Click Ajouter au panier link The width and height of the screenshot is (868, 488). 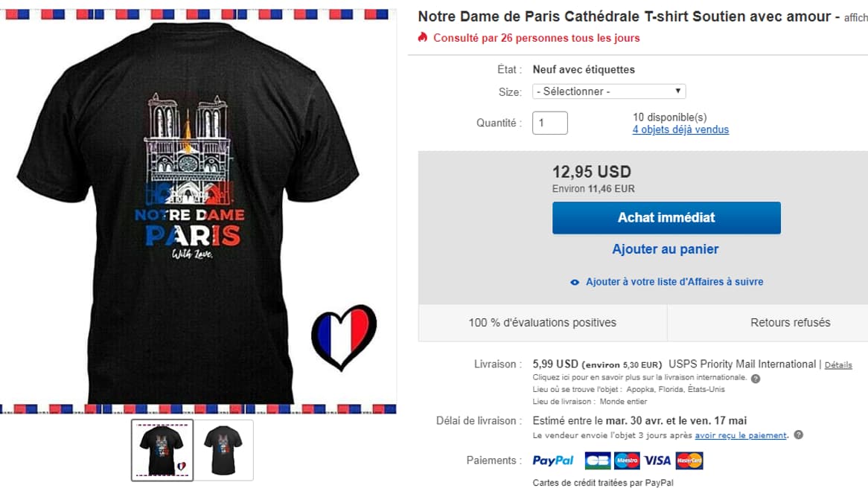coord(666,249)
